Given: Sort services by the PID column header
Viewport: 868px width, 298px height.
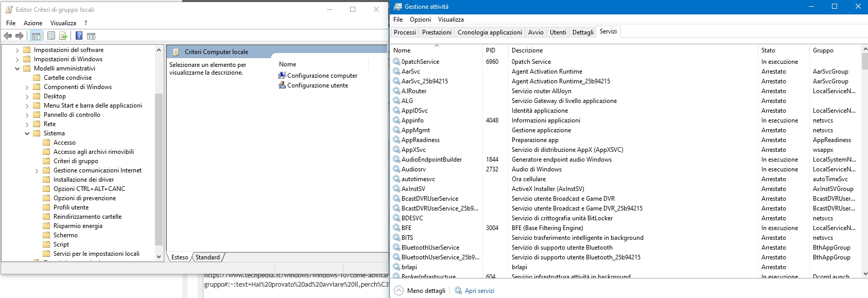Looking at the screenshot, I should 495,50.
